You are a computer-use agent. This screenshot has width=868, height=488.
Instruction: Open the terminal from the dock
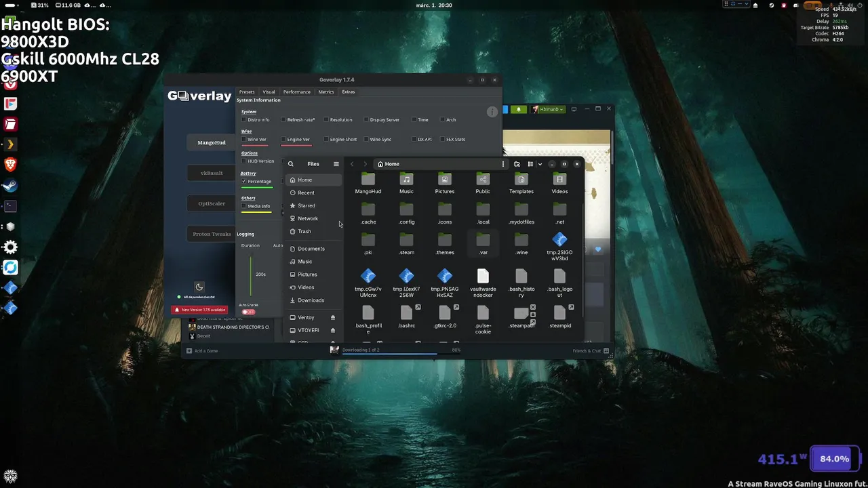(x=10, y=205)
